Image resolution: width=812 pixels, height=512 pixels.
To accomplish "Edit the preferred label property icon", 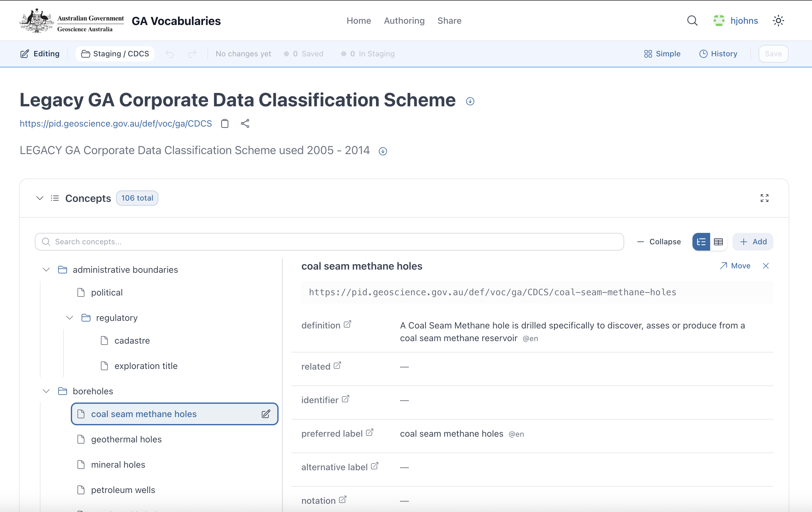I will coord(370,432).
